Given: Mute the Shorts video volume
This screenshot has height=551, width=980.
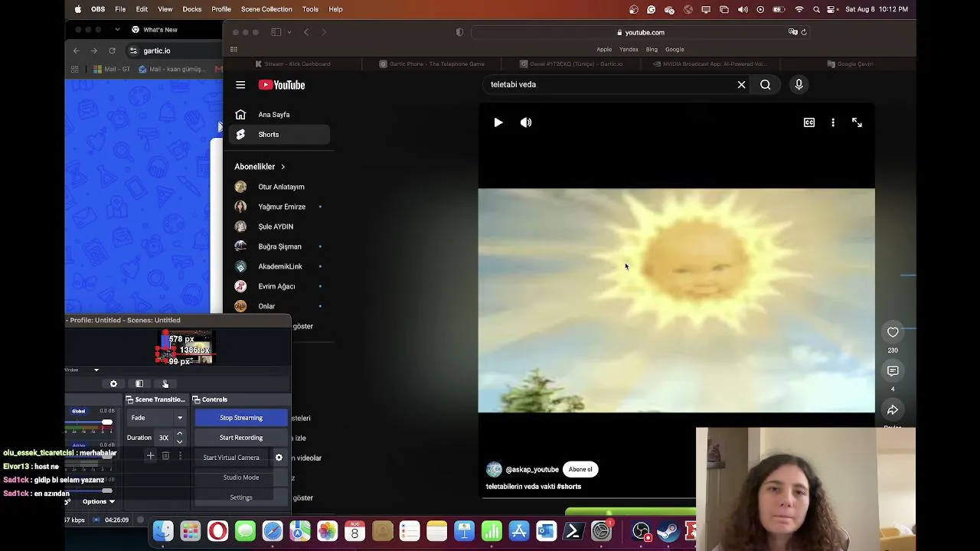Looking at the screenshot, I should pos(526,122).
